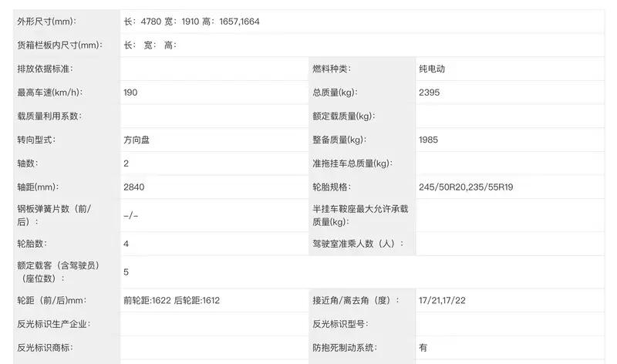Click the 外形尺寸(mm) label cell
The width and height of the screenshot is (617, 364).
[x=46, y=22]
